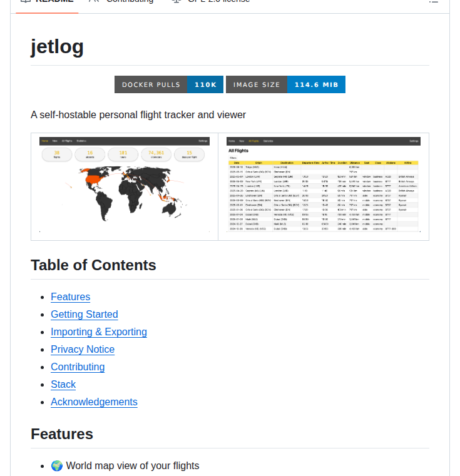
Task: Open the Contributing tab
Action: [x=121, y=3]
